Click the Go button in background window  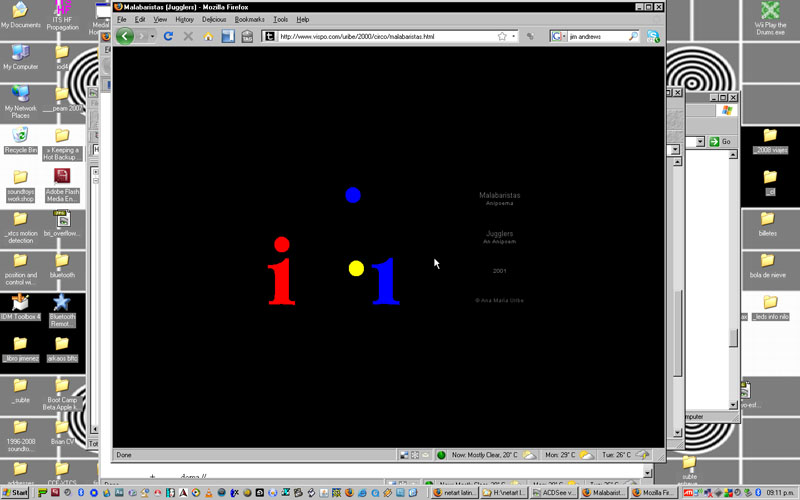pos(720,142)
